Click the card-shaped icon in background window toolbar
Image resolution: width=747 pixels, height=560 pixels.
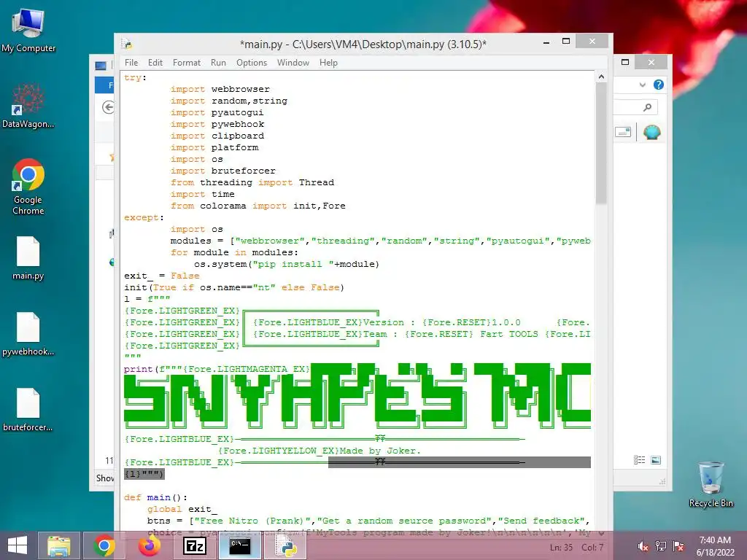pos(623,132)
